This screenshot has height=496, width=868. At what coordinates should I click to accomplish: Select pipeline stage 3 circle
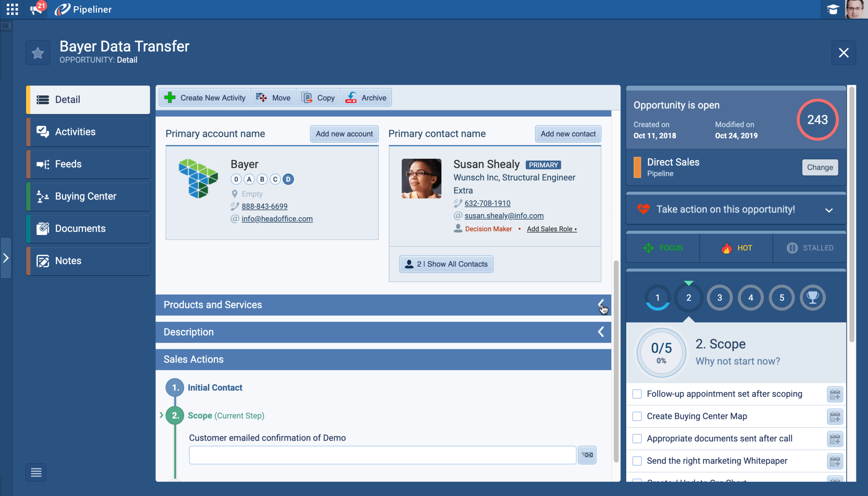tap(719, 297)
